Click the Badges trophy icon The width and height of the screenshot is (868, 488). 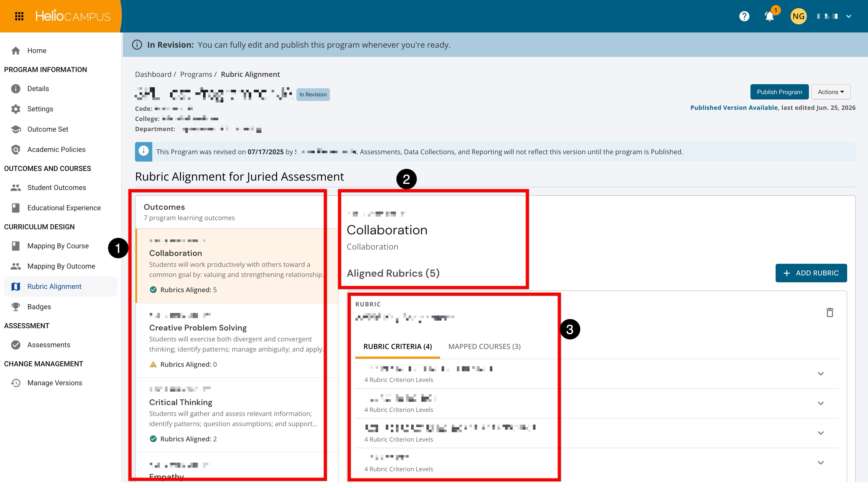[x=15, y=307]
